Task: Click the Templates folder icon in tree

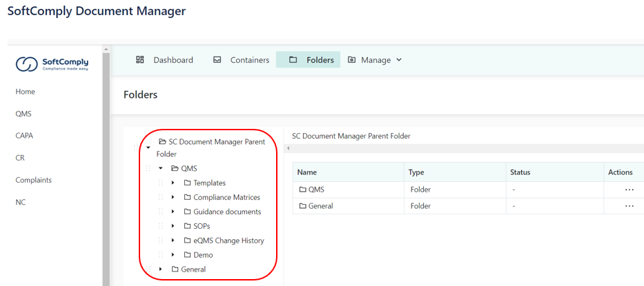Action: coord(187,183)
